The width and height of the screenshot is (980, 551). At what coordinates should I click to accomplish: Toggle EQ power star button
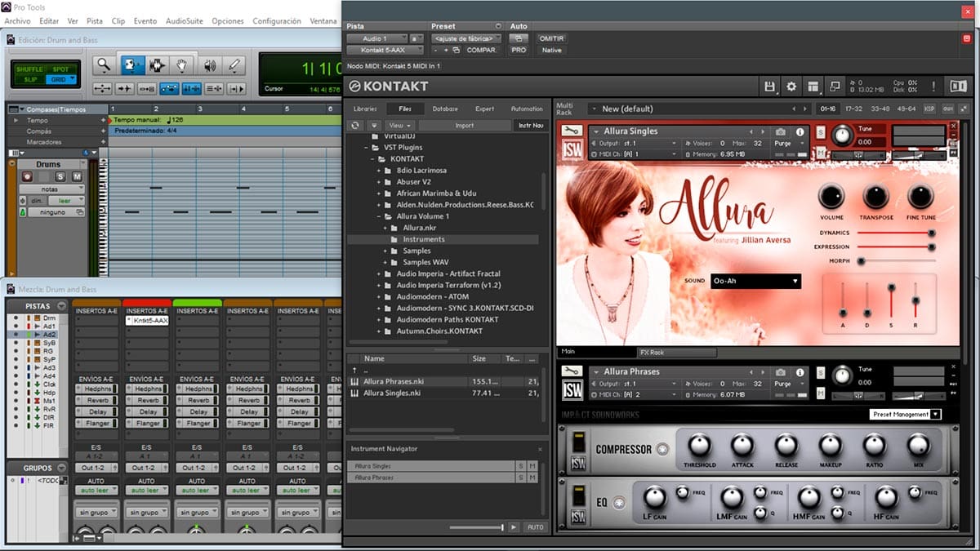[x=620, y=502]
